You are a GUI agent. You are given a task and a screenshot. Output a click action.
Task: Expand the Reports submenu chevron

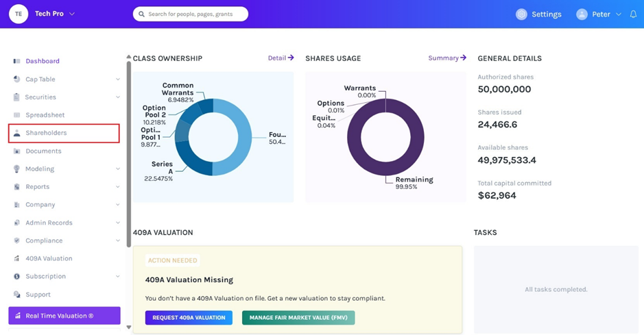click(x=118, y=187)
